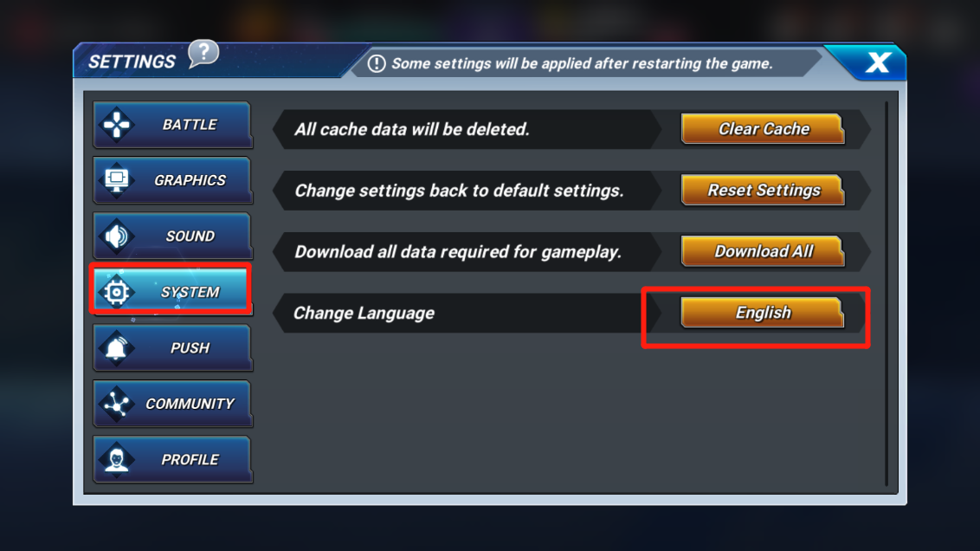The image size is (980, 551).
Task: Click the Profile avatar icon
Action: pyautogui.click(x=116, y=459)
